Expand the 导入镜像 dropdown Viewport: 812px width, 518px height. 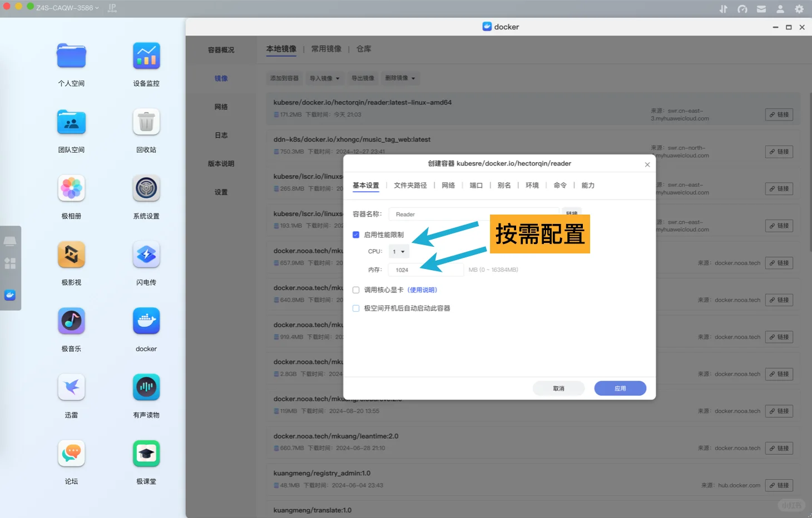pyautogui.click(x=324, y=78)
